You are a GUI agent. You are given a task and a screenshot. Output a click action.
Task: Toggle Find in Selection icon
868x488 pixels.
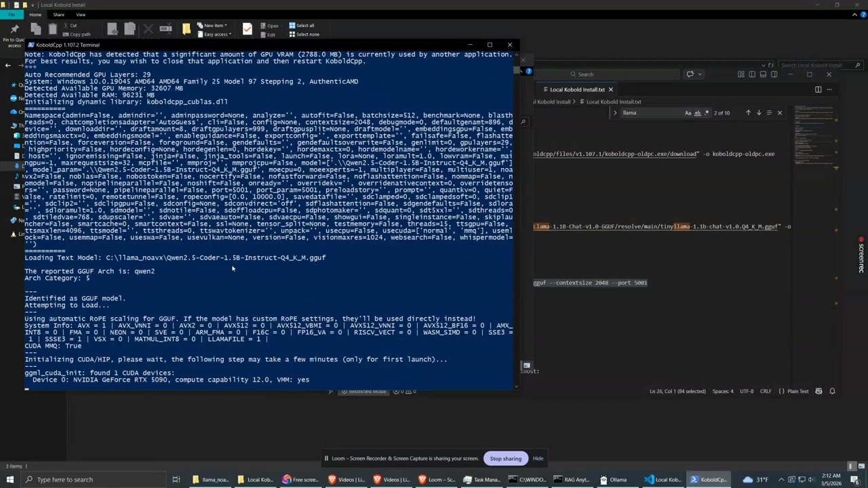769,113
